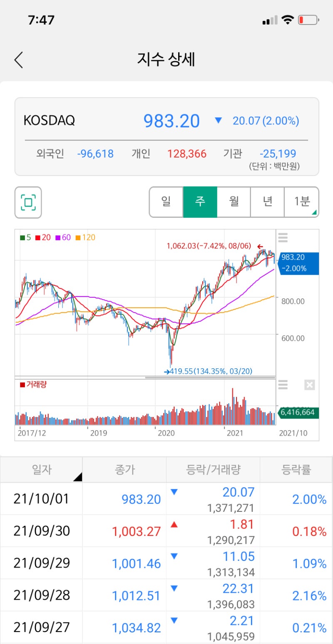Select the 년 period button
This screenshot has width=333, height=644.
pyautogui.click(x=267, y=202)
